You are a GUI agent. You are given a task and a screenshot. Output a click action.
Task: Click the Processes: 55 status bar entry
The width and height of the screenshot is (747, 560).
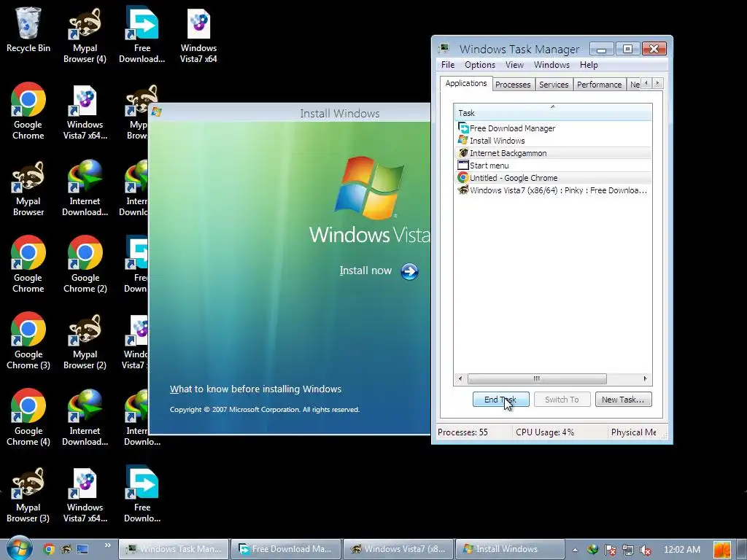pos(462,432)
